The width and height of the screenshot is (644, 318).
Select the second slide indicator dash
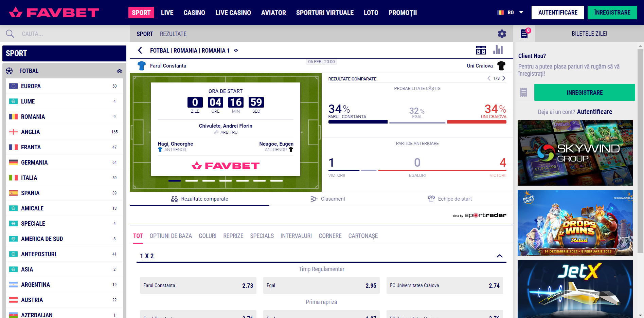coord(192,181)
